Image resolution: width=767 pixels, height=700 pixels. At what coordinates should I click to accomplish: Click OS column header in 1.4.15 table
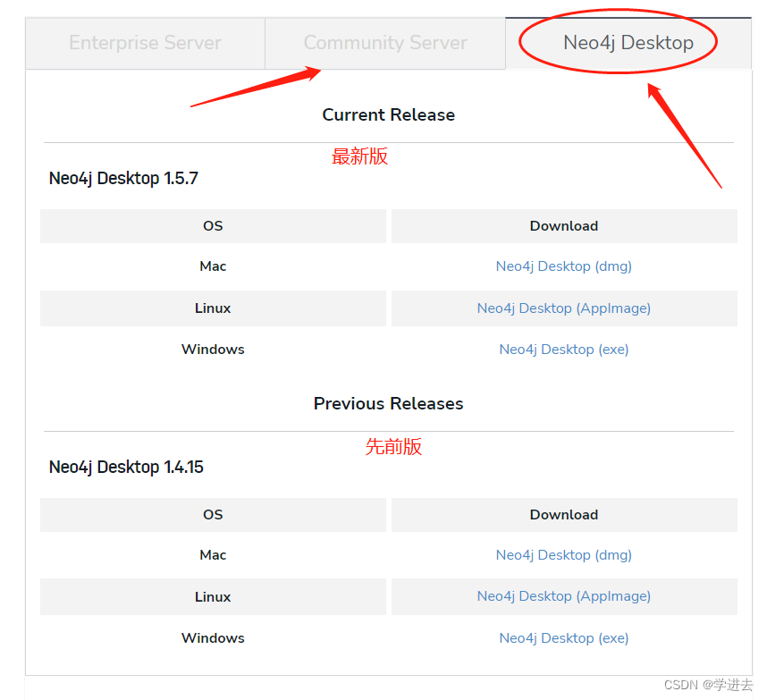(213, 515)
